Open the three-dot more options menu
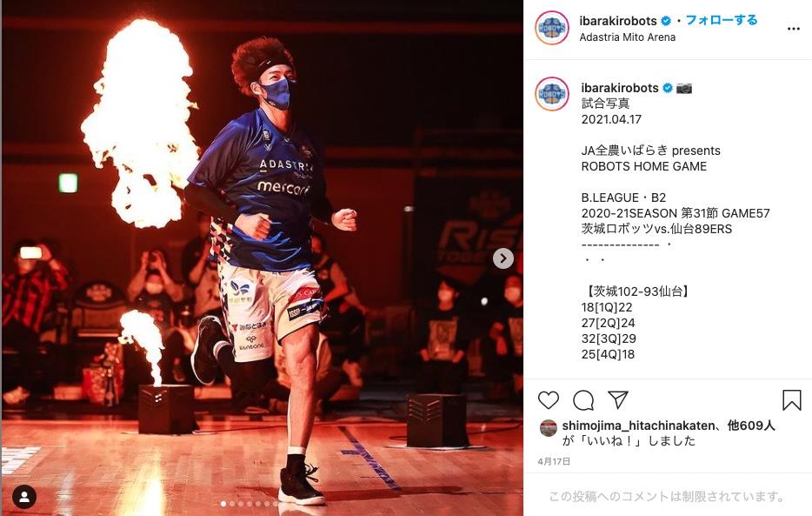Viewport: 812px width, 516px height. point(794,29)
